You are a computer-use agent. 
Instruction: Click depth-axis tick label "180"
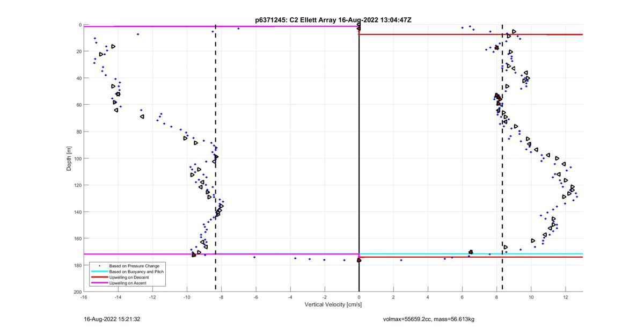(77, 265)
